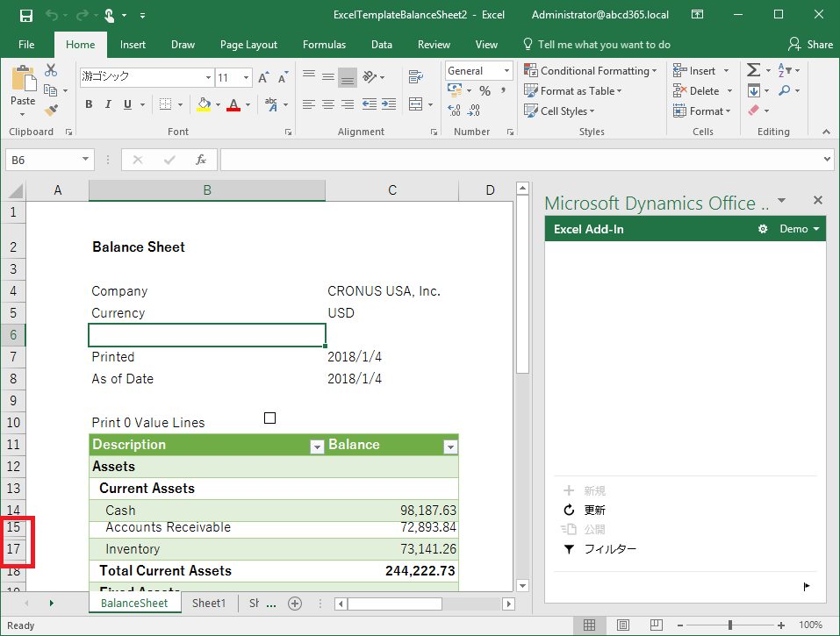
Task: Open the Demo environment dropdown
Action: [800, 229]
